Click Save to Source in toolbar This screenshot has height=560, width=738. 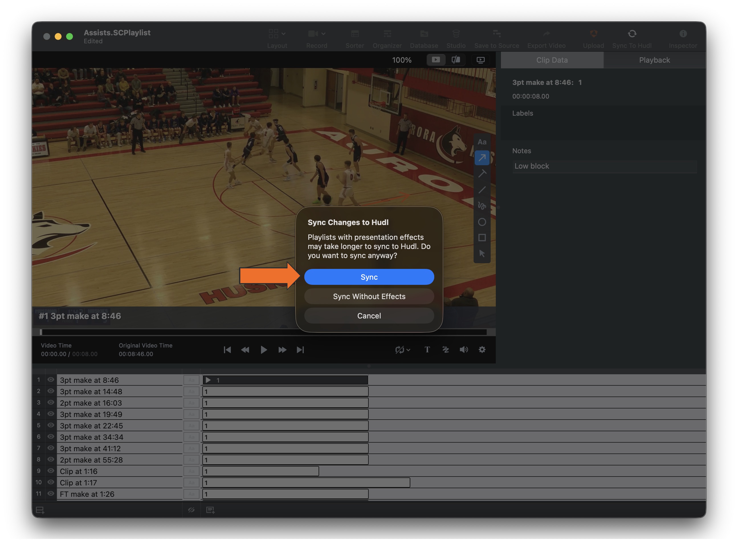496,39
